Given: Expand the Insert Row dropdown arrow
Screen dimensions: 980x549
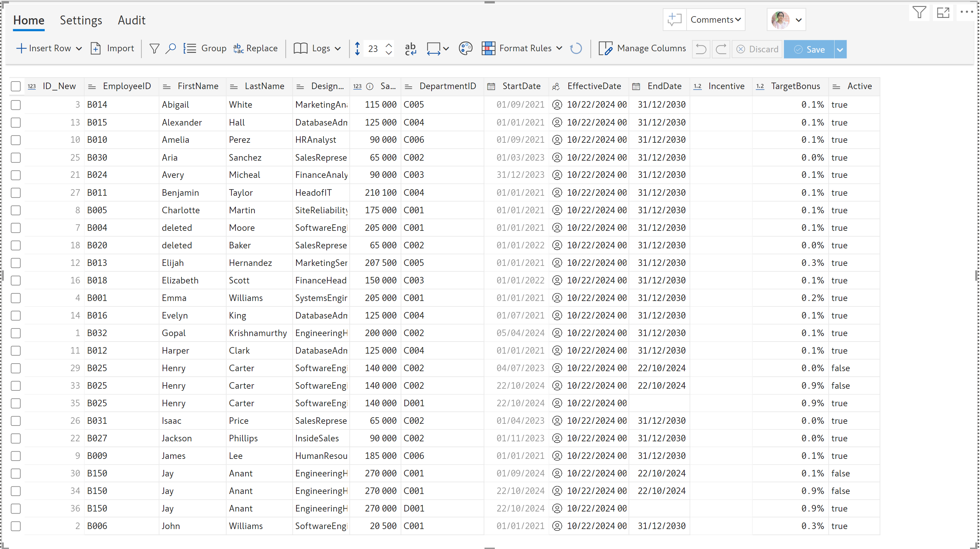Looking at the screenshot, I should pos(79,49).
